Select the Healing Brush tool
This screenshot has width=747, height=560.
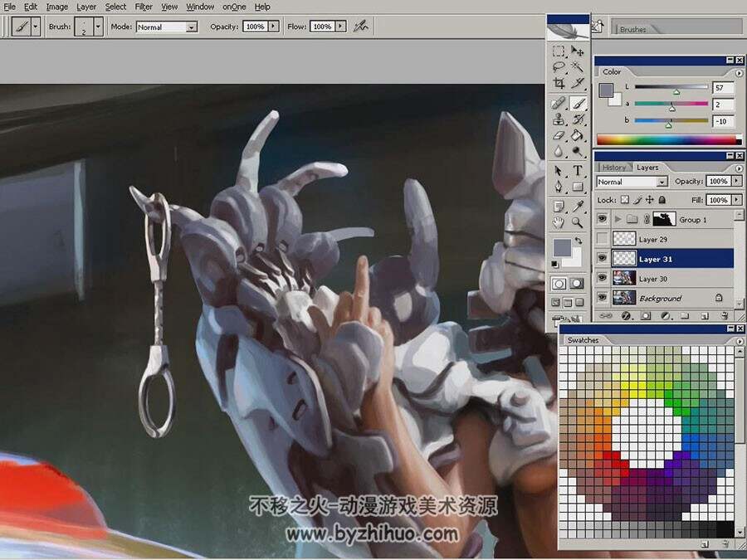pyautogui.click(x=559, y=103)
